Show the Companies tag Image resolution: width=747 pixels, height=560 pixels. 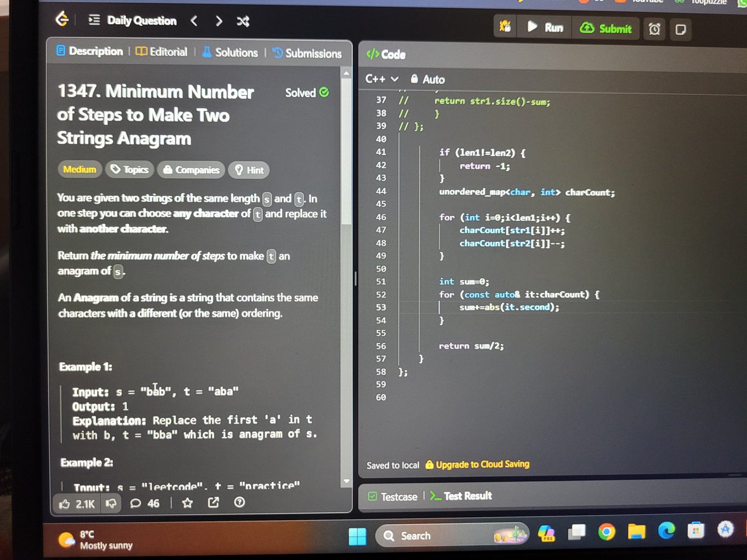pos(190,170)
